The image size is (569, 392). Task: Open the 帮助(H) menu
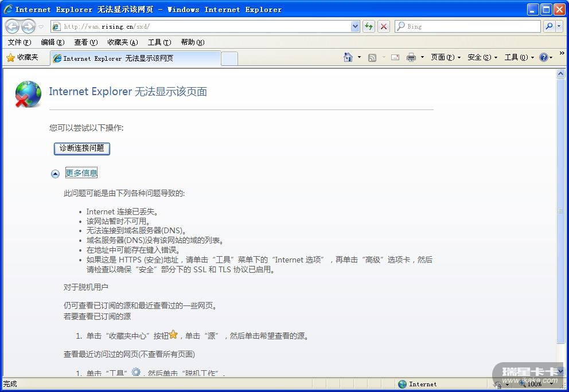192,42
